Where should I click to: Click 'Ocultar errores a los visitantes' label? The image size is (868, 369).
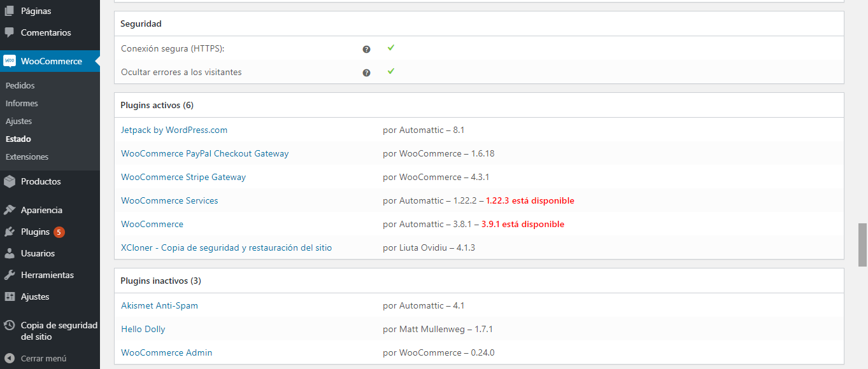181,72
